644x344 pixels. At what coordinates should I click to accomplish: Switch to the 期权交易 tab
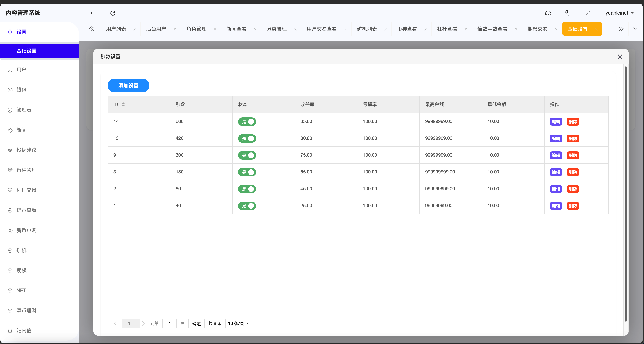coord(537,29)
